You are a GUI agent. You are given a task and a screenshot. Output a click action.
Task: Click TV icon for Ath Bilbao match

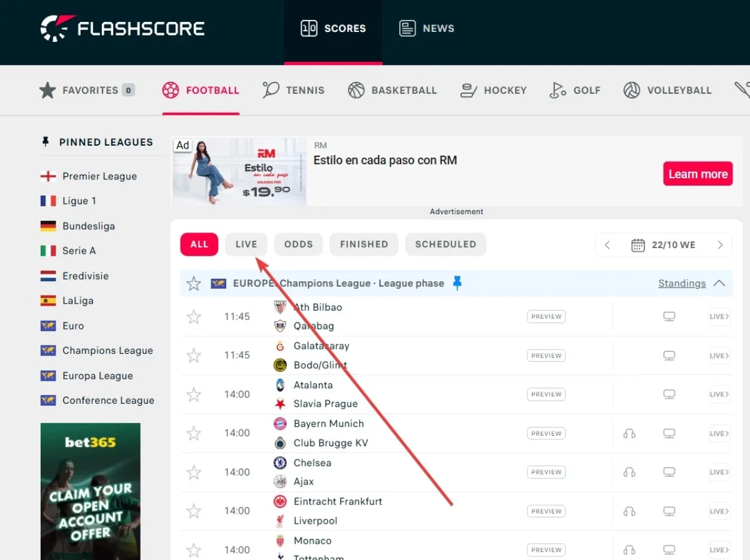coord(669,316)
